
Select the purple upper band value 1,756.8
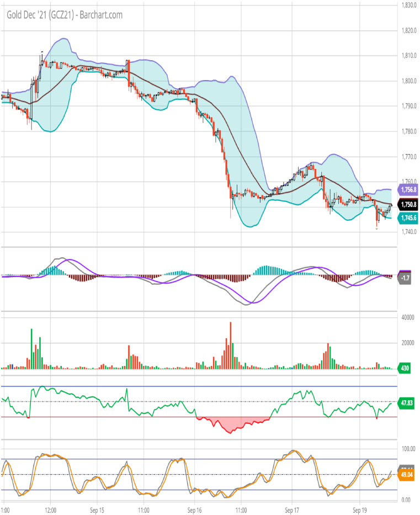(408, 189)
